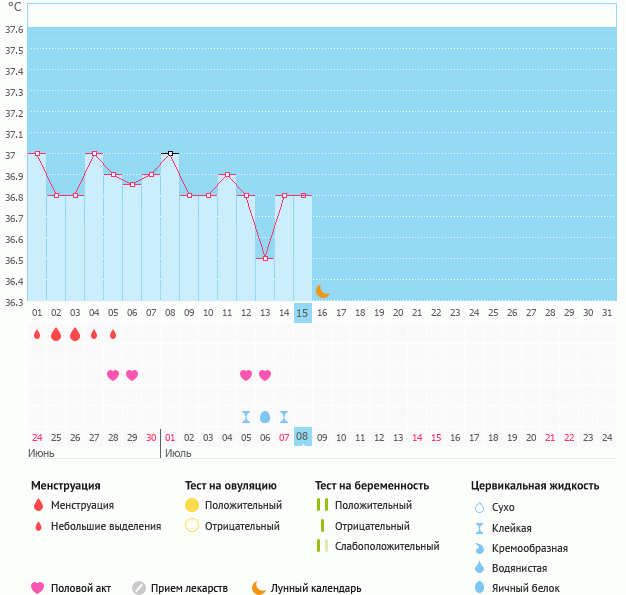Click the empty Отрицательный ovulation test circle
The height and width of the screenshot is (595, 626).
click(x=193, y=526)
